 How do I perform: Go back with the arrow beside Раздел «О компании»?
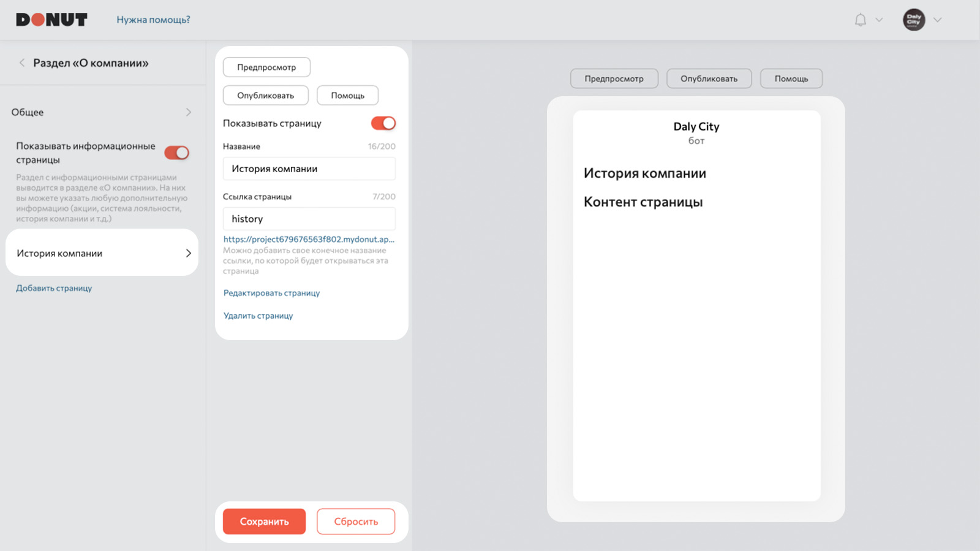pos(22,63)
